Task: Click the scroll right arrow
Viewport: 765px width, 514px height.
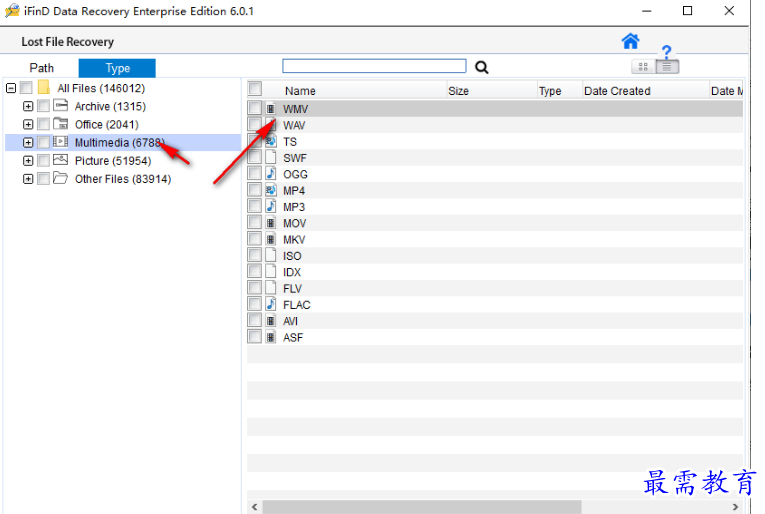Action: 735,507
